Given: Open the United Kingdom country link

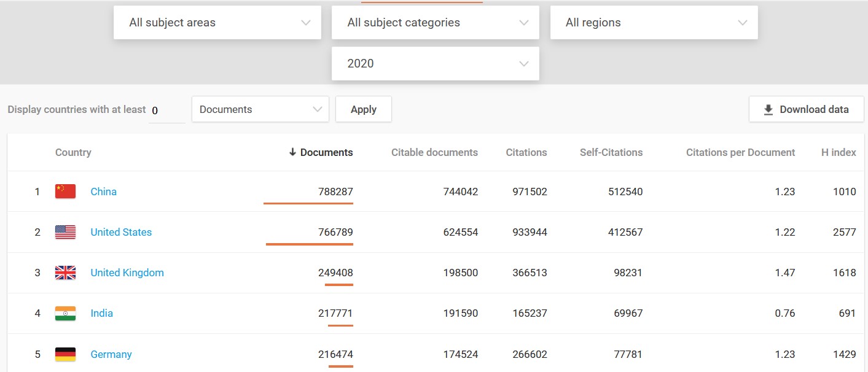Looking at the screenshot, I should (127, 273).
